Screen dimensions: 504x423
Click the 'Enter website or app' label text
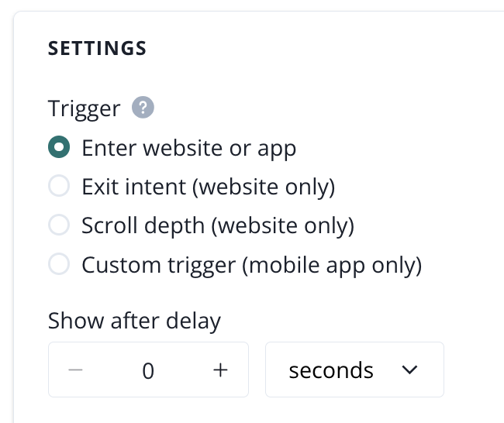pyautogui.click(x=188, y=147)
